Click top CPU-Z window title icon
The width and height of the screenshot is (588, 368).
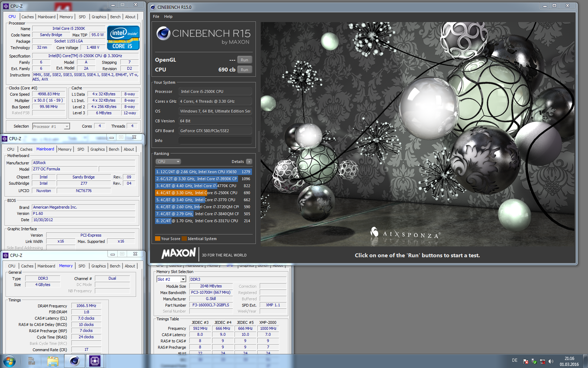(x=6, y=6)
